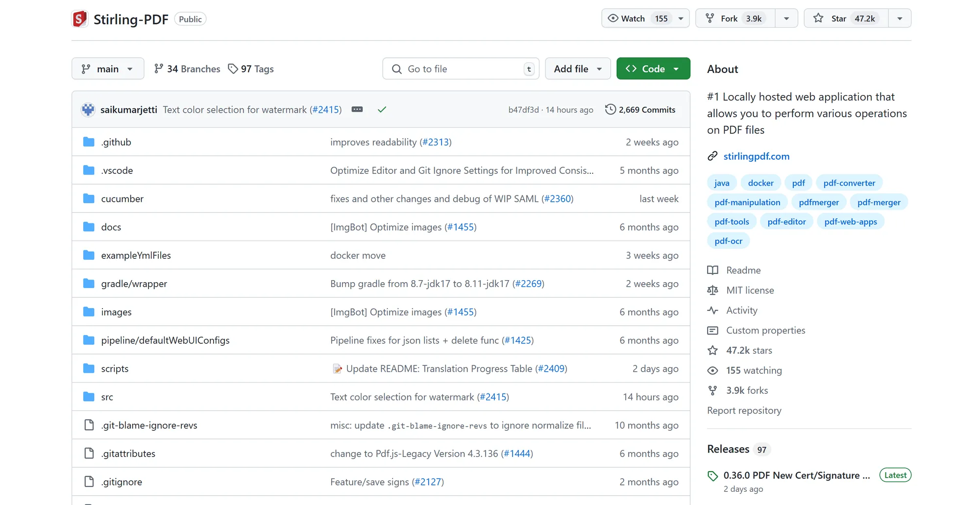Visit the stirlingpdf.com link
The height and width of the screenshot is (505, 980).
(756, 156)
